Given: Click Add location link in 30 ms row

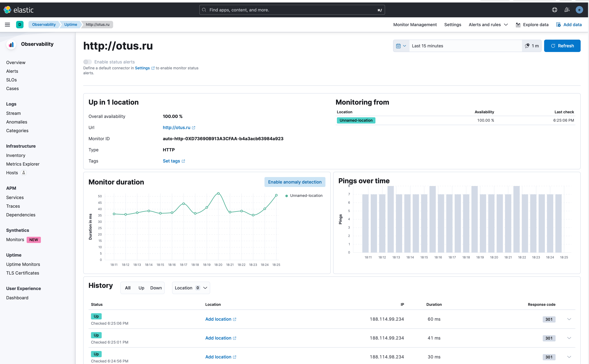Looking at the screenshot, I should (x=218, y=357).
